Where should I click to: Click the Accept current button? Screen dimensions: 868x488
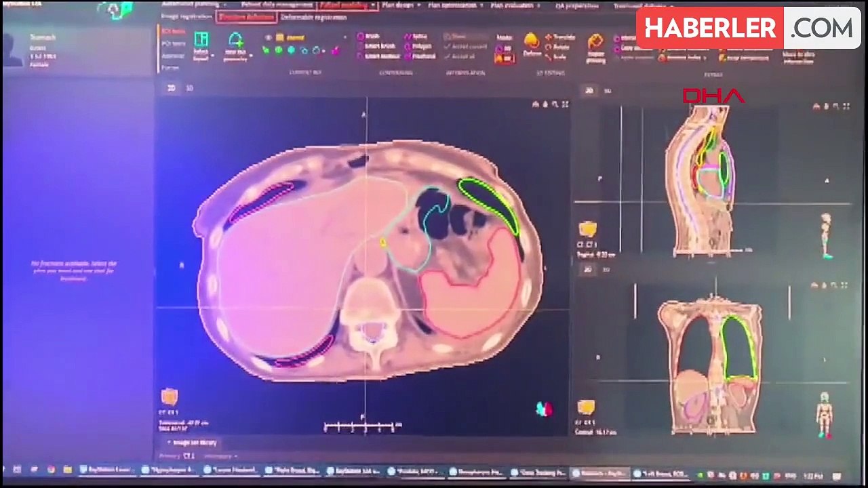(466, 47)
